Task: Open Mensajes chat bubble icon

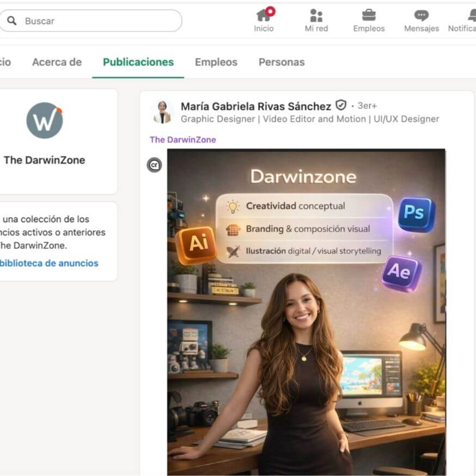Action: [x=421, y=15]
